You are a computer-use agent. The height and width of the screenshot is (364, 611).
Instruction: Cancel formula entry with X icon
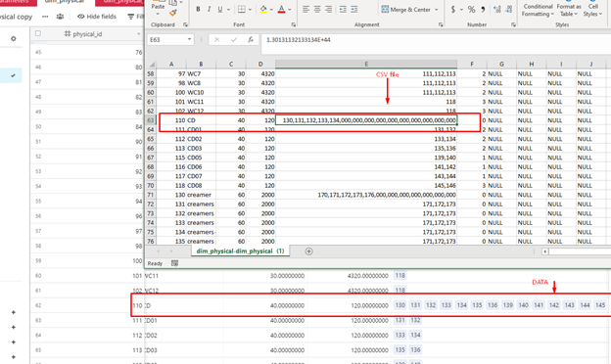pos(217,39)
